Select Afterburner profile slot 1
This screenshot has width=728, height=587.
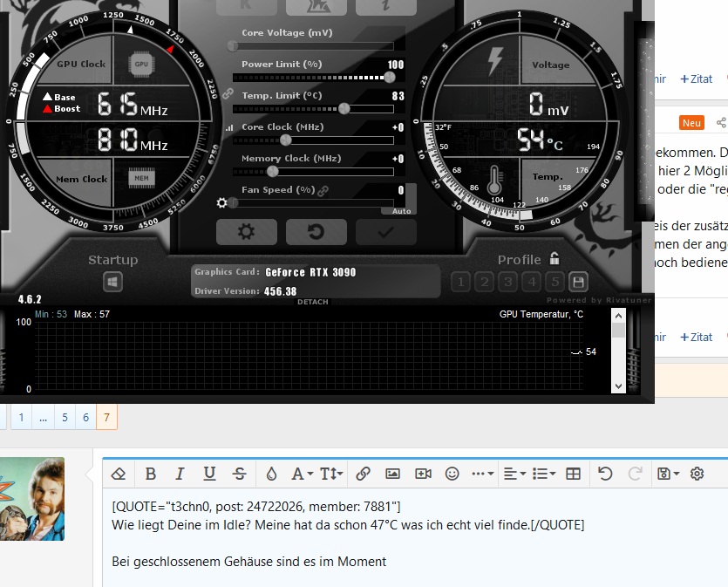(x=460, y=282)
